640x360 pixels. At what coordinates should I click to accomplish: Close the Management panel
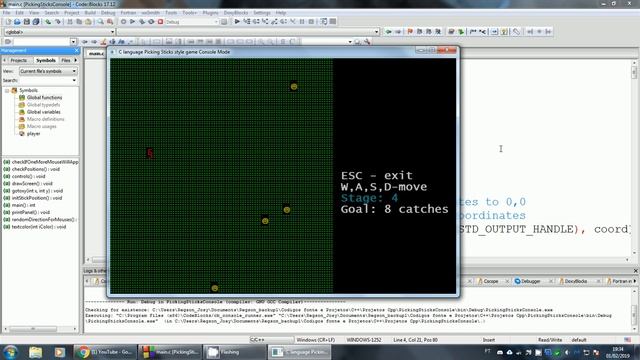pos(77,51)
